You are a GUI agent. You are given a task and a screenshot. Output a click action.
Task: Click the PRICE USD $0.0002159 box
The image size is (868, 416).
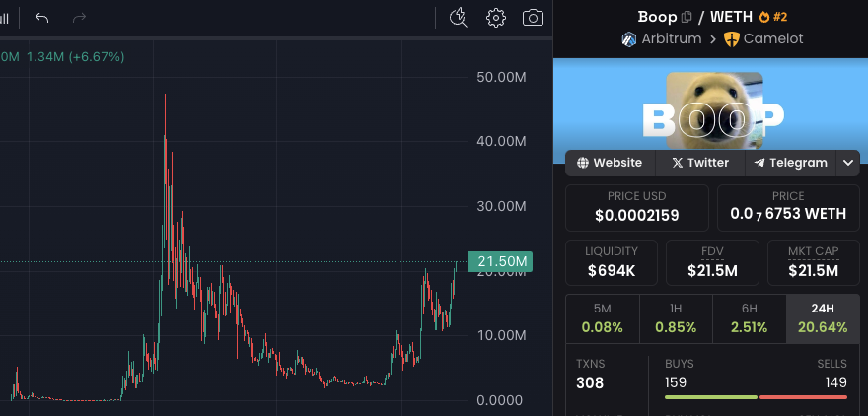(x=636, y=207)
